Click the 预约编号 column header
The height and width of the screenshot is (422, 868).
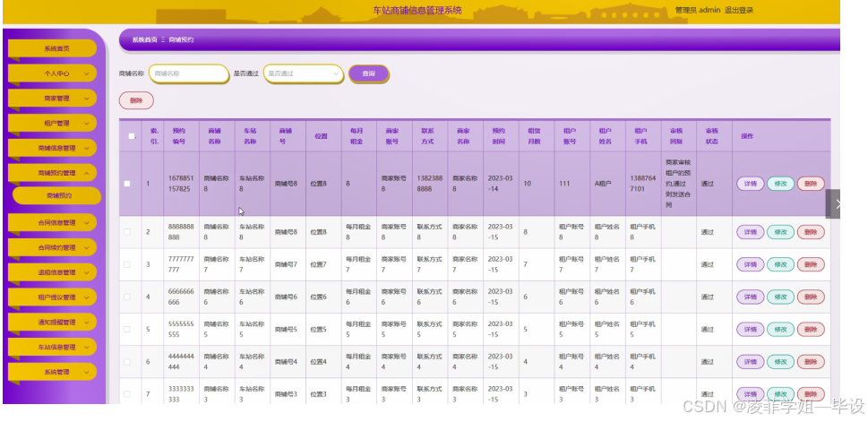point(179,136)
